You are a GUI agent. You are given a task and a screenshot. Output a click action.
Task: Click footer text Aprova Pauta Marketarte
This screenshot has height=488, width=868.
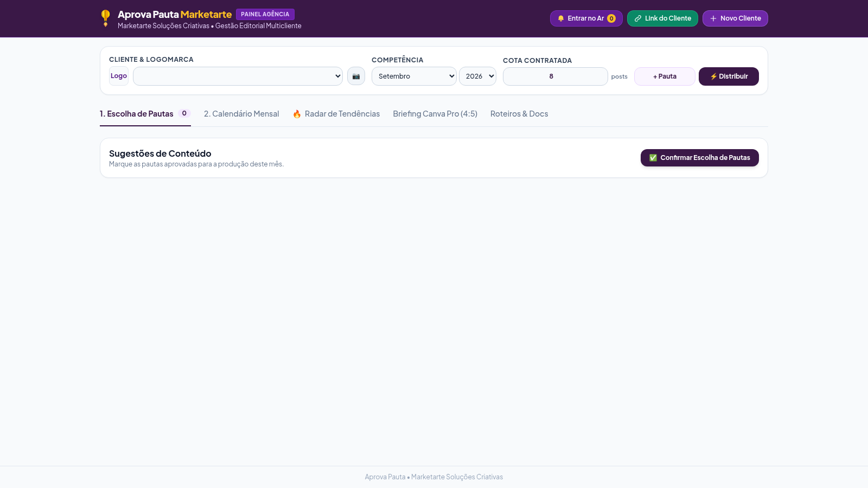tap(434, 477)
